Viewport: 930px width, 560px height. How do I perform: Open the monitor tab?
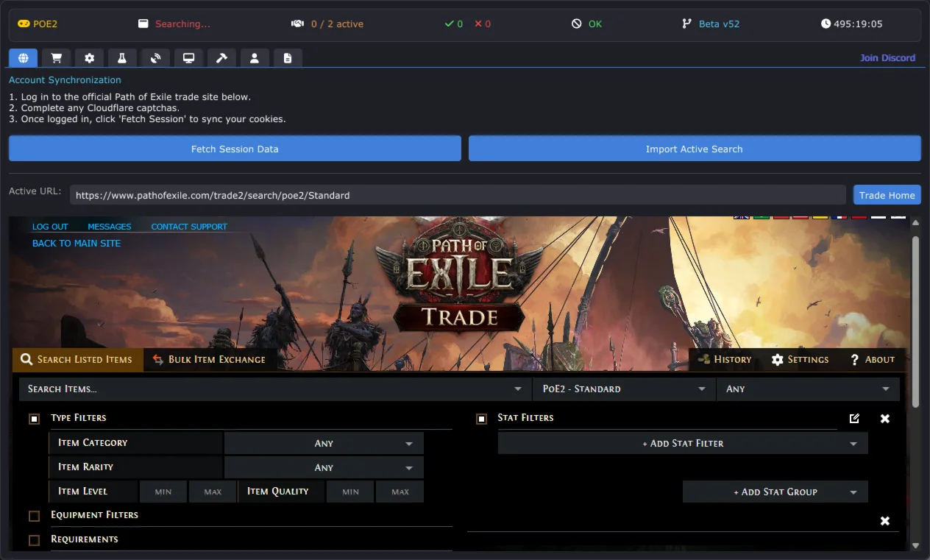pos(188,58)
